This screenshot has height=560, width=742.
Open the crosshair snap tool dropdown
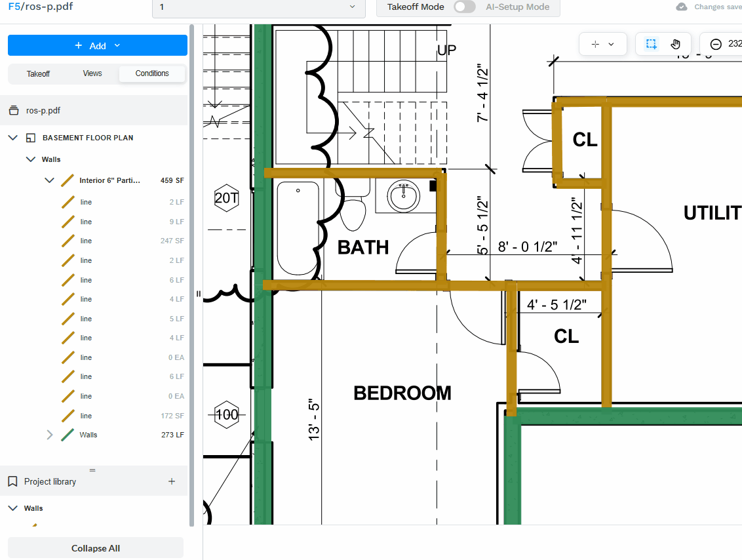click(x=602, y=44)
